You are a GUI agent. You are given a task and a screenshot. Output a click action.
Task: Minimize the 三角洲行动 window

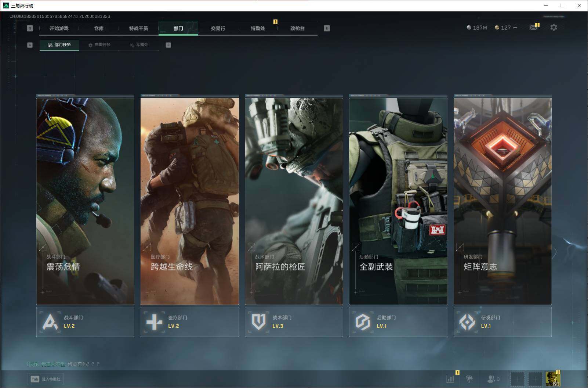[x=545, y=6]
